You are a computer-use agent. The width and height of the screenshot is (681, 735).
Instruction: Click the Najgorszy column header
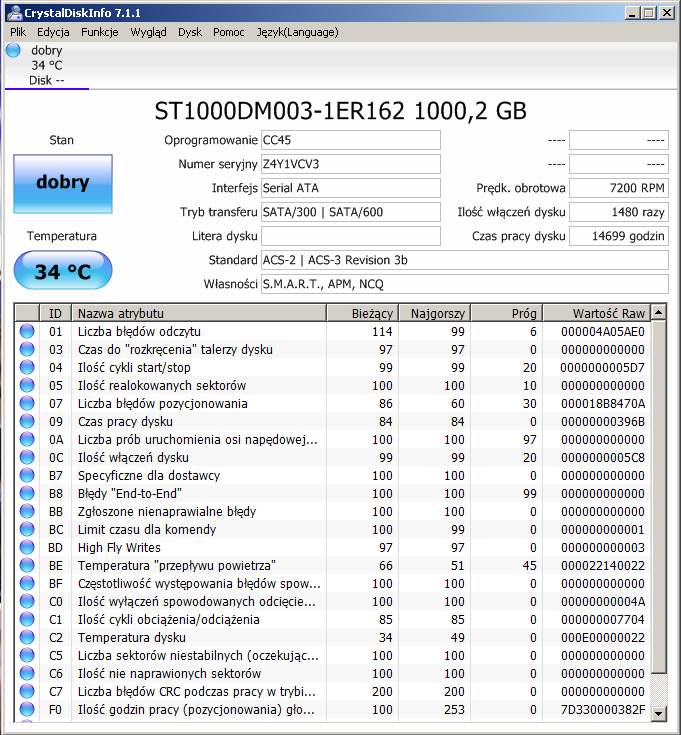[x=434, y=313]
